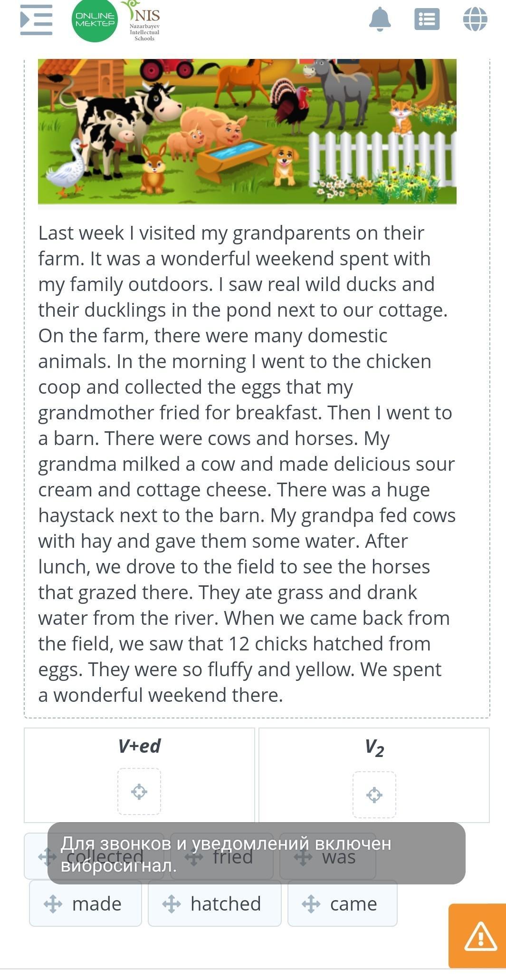Click the drag handle on "came"

(311, 904)
